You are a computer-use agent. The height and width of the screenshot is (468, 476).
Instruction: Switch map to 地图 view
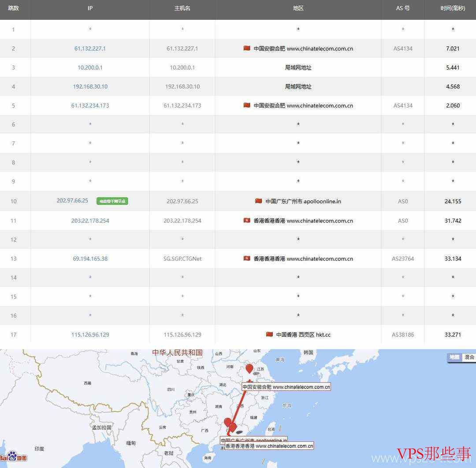coord(454,357)
